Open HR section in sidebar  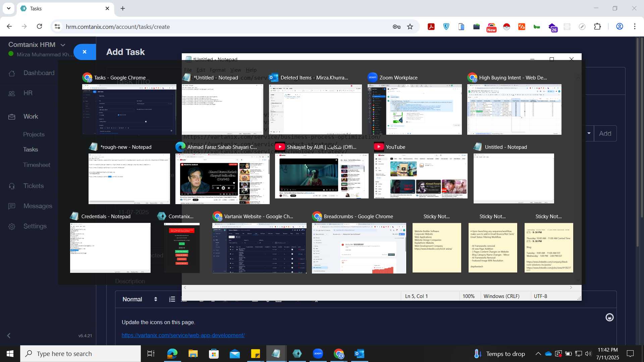(28, 93)
